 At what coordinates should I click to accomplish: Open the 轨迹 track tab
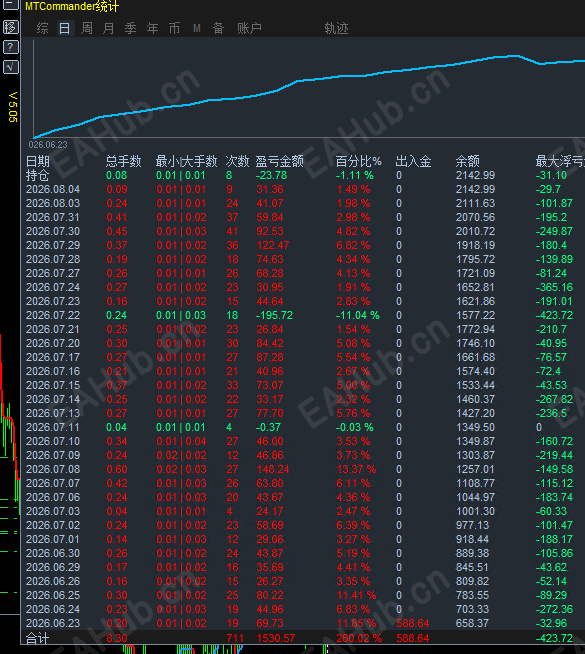coord(336,28)
